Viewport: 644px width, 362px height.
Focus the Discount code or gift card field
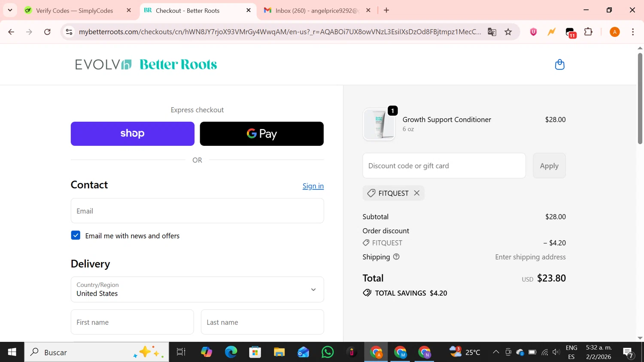pyautogui.click(x=444, y=166)
